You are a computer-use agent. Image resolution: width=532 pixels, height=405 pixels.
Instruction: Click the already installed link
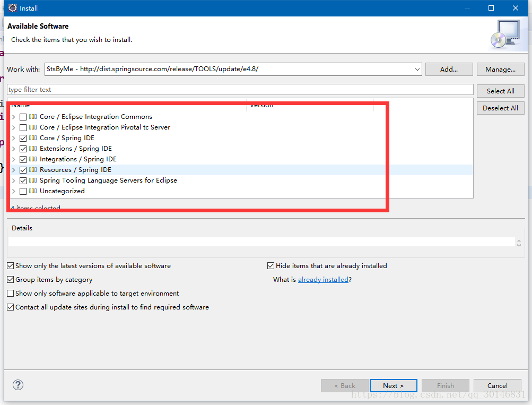point(323,279)
